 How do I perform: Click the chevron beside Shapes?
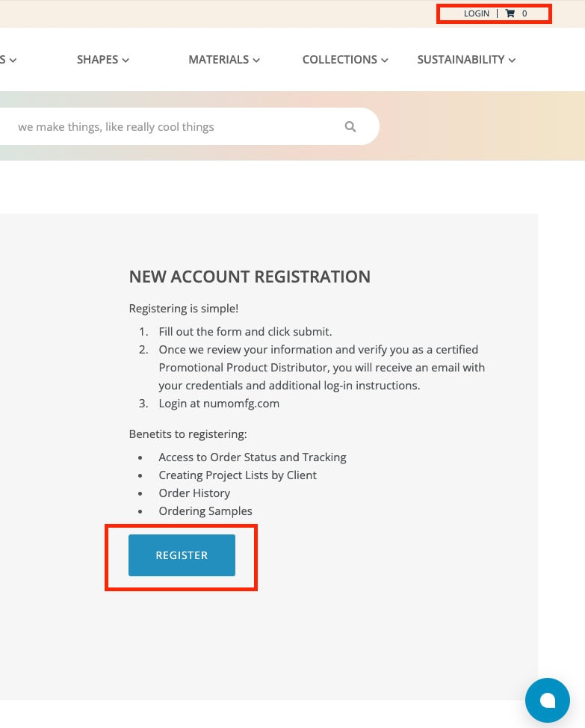[126, 61]
